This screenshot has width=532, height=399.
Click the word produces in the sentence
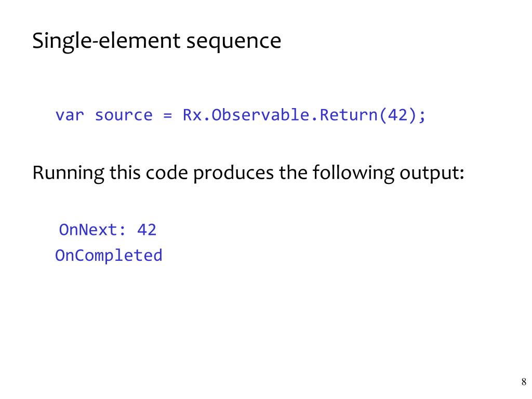pyautogui.click(x=233, y=175)
